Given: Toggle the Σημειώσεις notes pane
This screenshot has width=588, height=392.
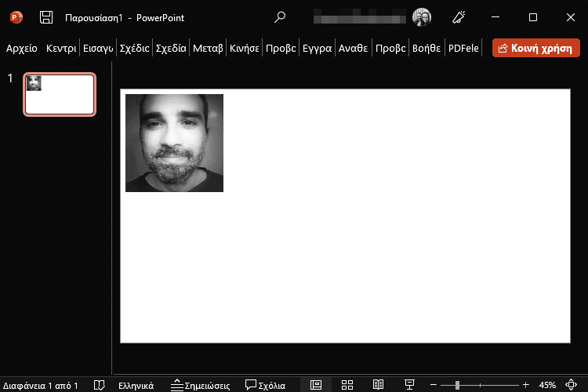Looking at the screenshot, I should tap(200, 385).
